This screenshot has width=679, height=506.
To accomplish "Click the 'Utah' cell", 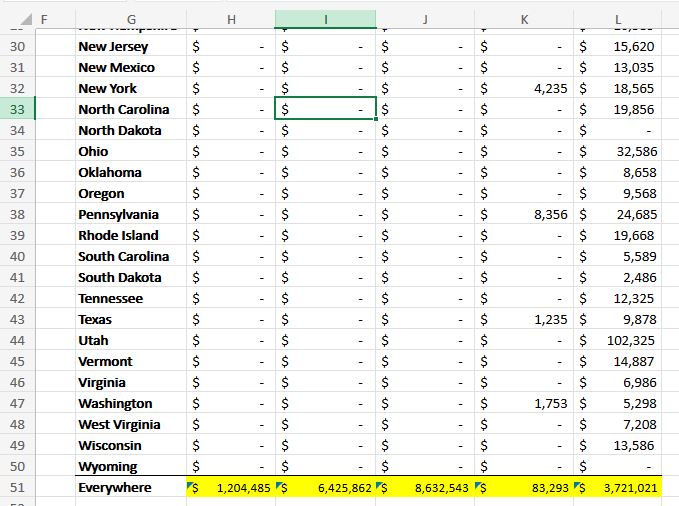I will tap(131, 341).
